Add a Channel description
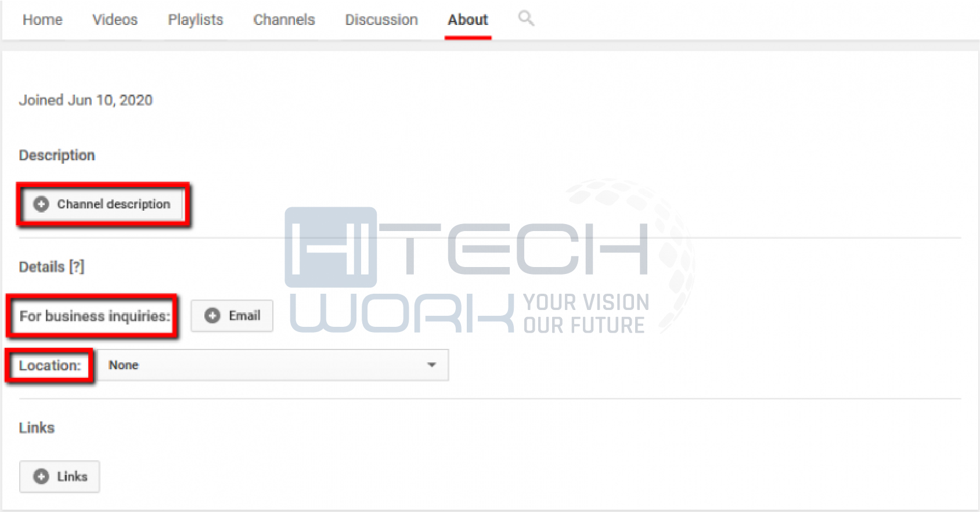 [x=103, y=204]
